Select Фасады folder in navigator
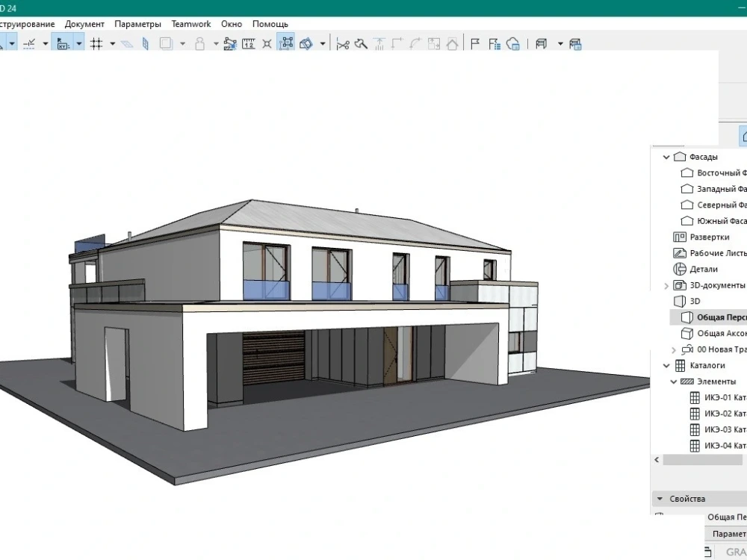 703,157
